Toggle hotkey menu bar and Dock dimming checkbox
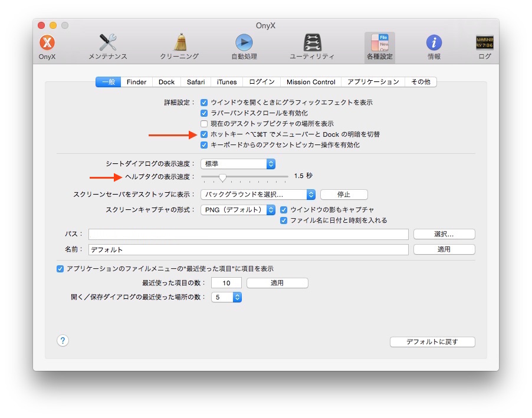 (204, 134)
